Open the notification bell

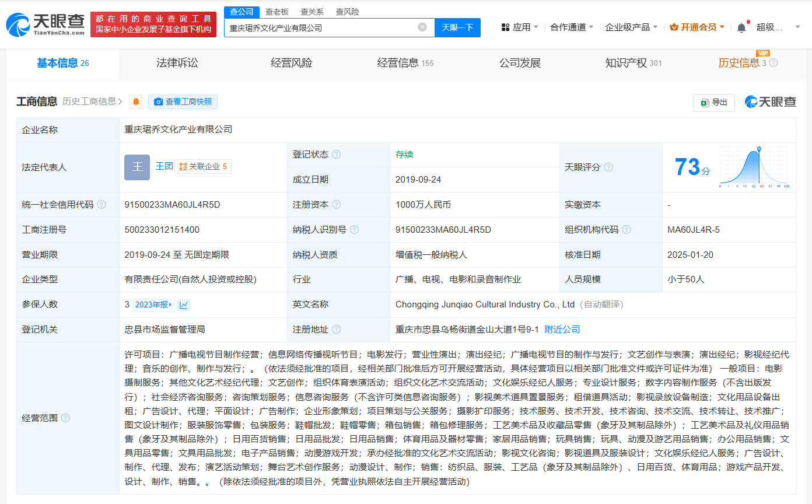(741, 27)
